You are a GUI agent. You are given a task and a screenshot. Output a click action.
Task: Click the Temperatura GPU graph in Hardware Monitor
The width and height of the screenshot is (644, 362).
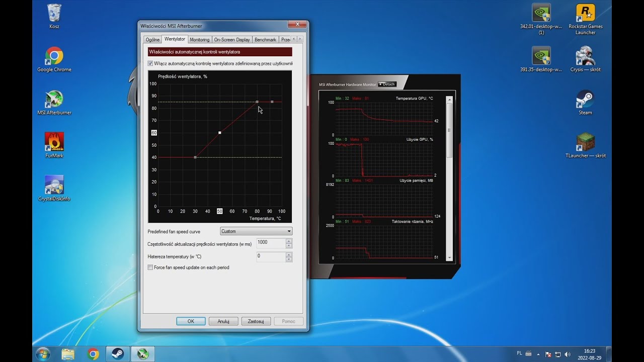tap(384, 119)
